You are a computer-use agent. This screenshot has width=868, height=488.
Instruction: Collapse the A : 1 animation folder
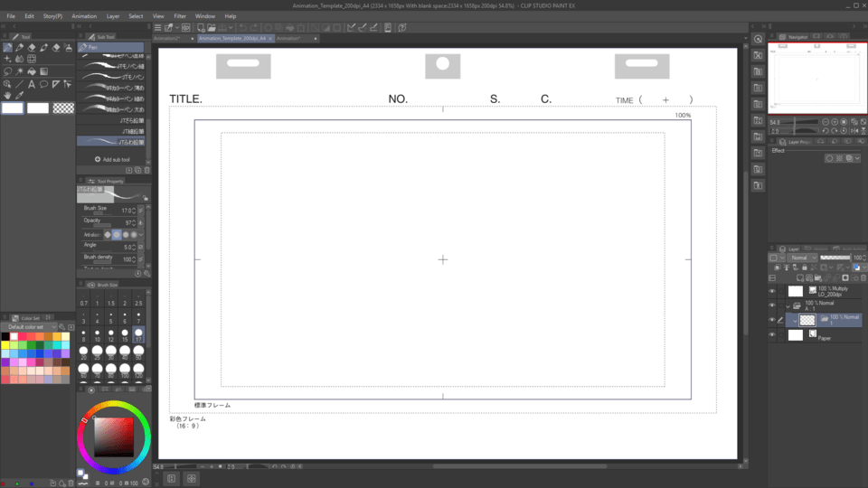[x=788, y=306]
